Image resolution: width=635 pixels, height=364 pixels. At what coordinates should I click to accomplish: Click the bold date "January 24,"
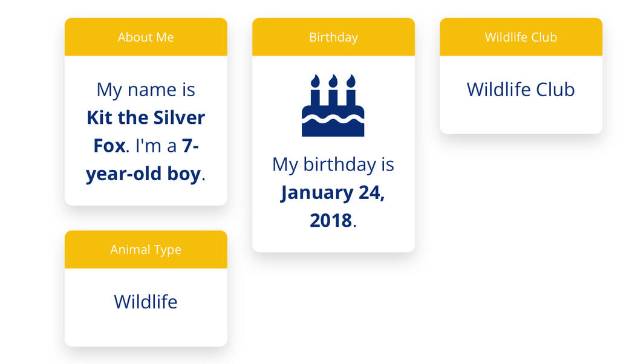(x=333, y=193)
